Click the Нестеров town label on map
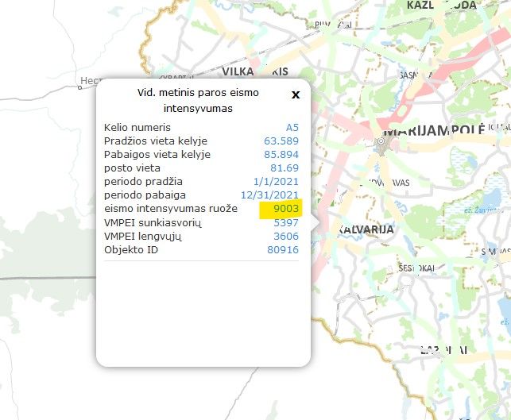 pyautogui.click(x=95, y=79)
